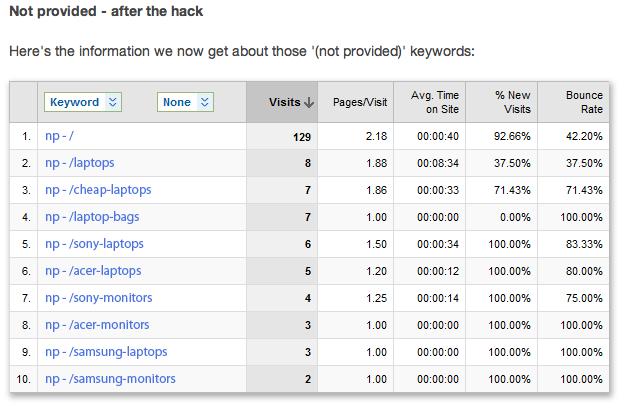Open the 'np - /sony-monitors' link

point(97,298)
